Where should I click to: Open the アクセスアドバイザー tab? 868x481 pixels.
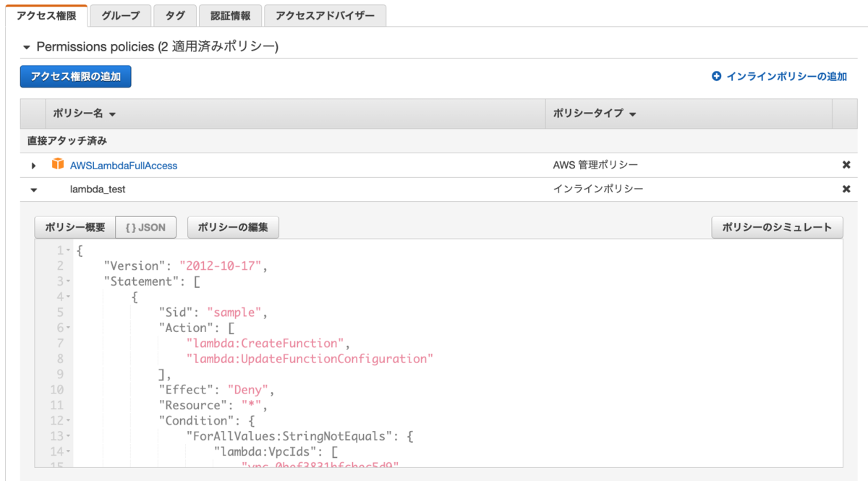[325, 15]
